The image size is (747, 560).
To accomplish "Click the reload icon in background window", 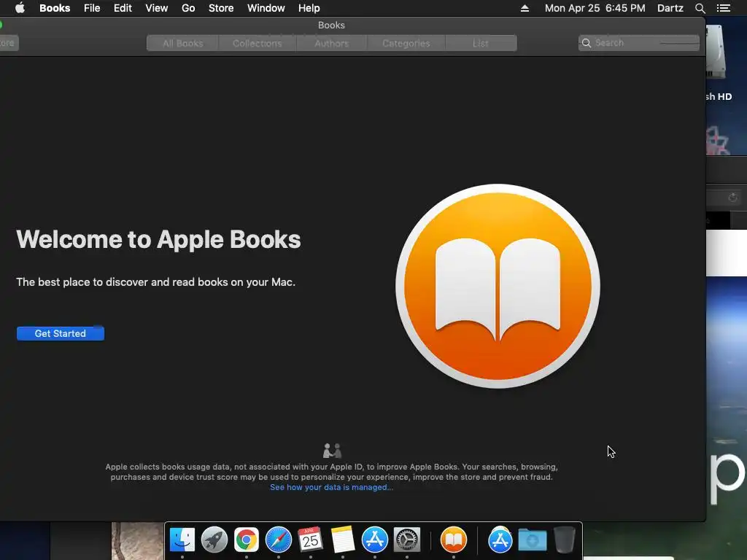I will 732,197.
